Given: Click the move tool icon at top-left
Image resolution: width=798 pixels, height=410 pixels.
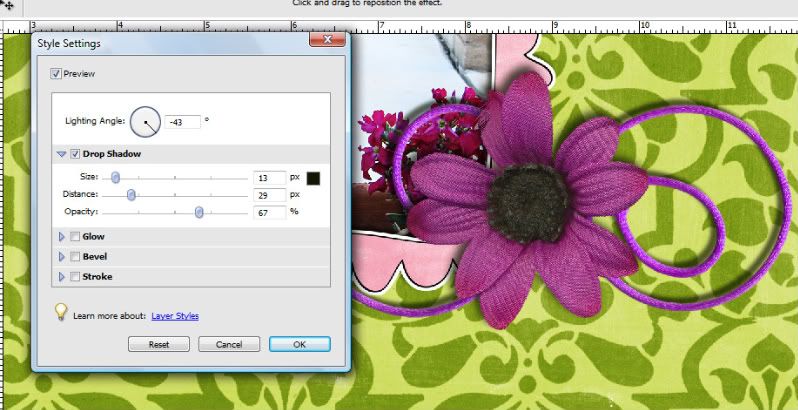Looking at the screenshot, I should click(9, 6).
